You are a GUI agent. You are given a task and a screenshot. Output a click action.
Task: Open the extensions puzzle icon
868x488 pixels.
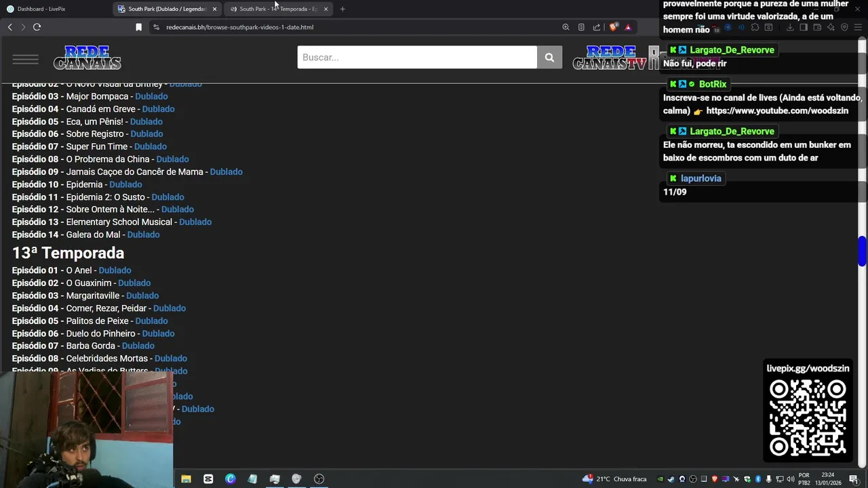pyautogui.click(x=755, y=27)
